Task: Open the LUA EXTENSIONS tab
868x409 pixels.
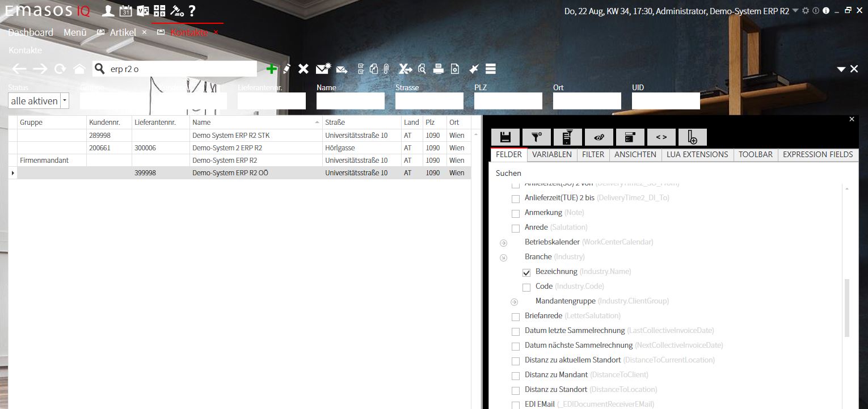Action: click(x=697, y=154)
